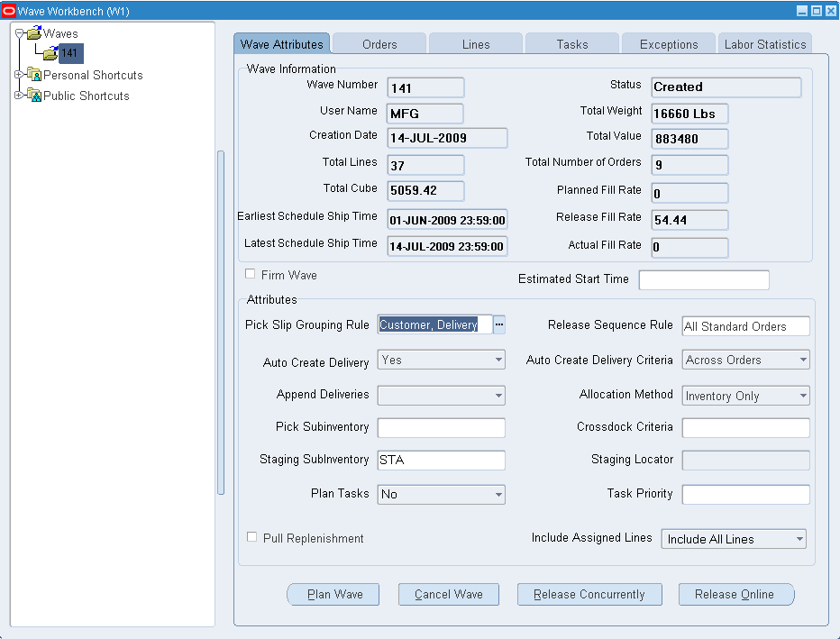Click the Staging Subinventory field

(442, 461)
